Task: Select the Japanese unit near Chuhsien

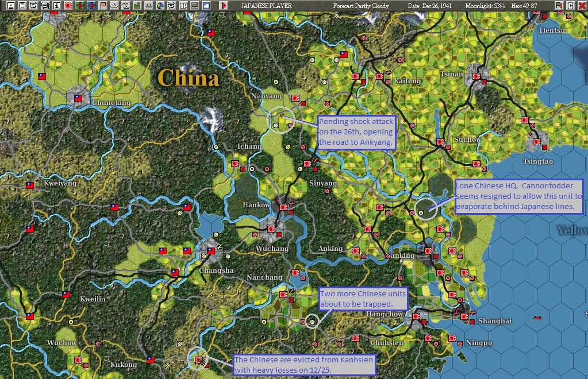Action: click(x=355, y=338)
